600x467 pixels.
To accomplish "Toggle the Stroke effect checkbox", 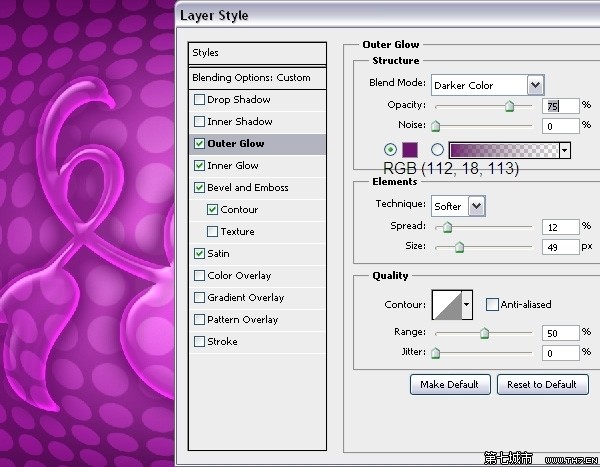I will point(200,342).
